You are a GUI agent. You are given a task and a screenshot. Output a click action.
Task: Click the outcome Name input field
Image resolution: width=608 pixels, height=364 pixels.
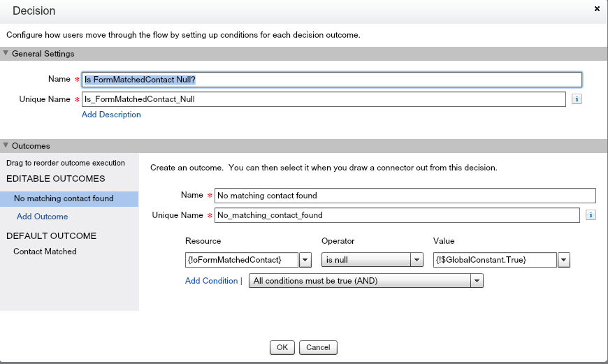[405, 196]
